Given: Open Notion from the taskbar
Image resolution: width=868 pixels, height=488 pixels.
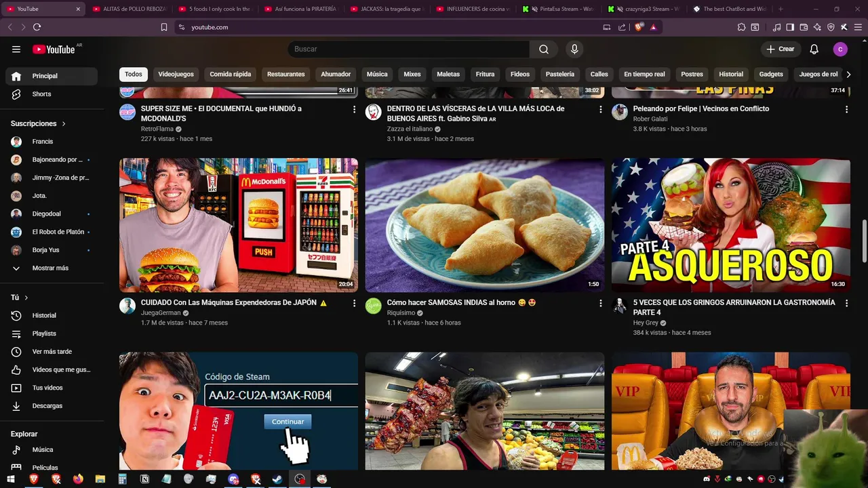Looking at the screenshot, I should click(x=144, y=479).
